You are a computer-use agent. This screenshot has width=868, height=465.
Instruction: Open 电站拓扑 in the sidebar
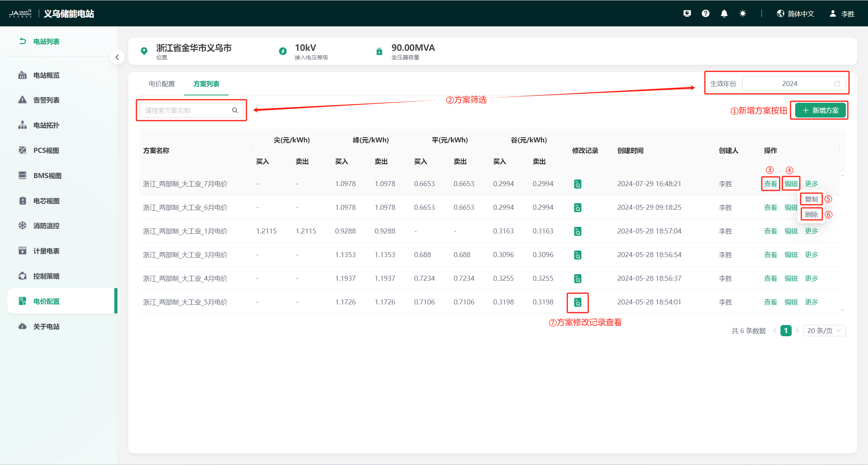(46, 125)
